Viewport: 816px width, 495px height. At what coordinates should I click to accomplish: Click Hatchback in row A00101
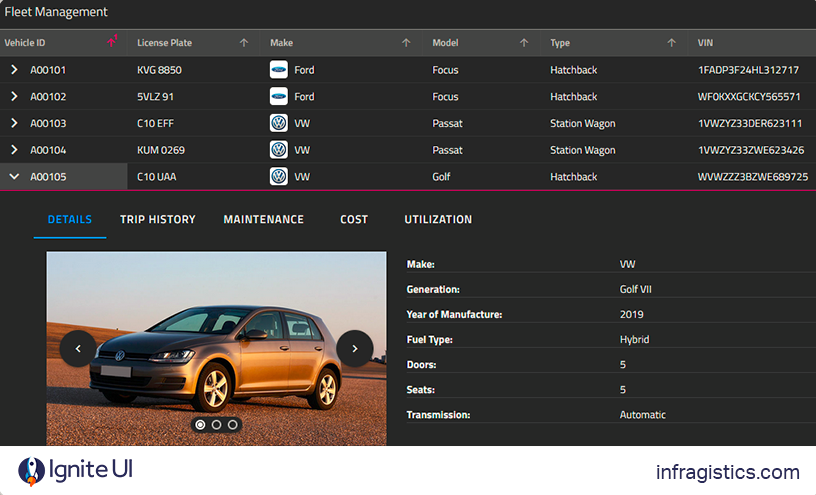pos(573,70)
